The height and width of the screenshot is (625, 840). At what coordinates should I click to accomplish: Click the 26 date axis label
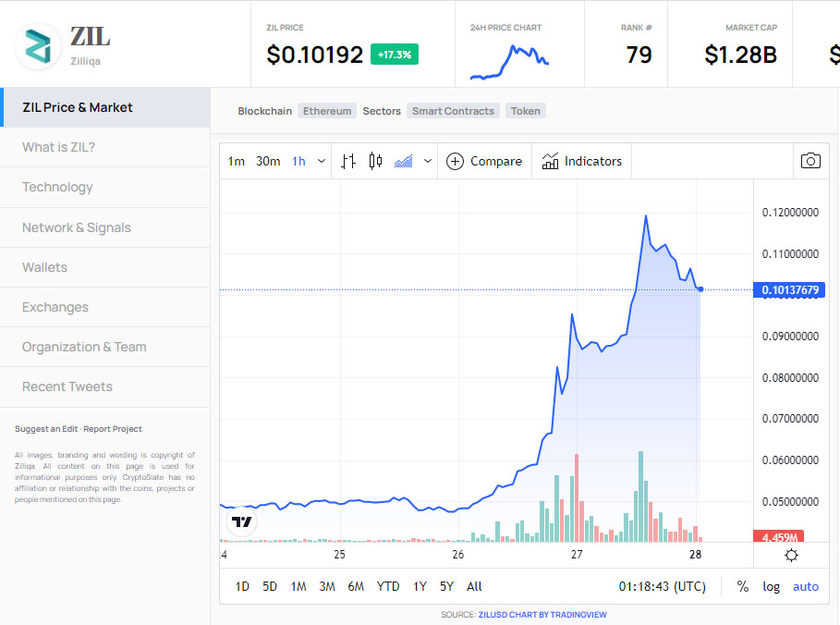(x=458, y=554)
